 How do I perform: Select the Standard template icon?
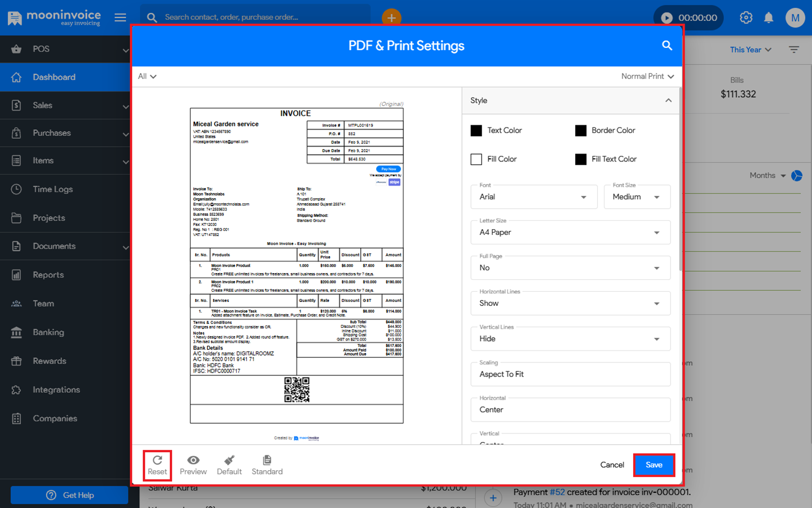click(x=267, y=461)
